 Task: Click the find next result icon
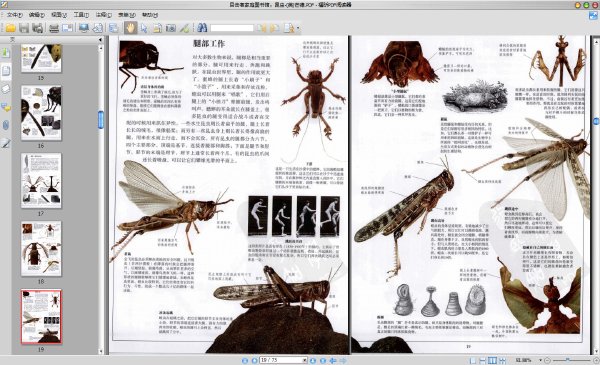click(274, 28)
